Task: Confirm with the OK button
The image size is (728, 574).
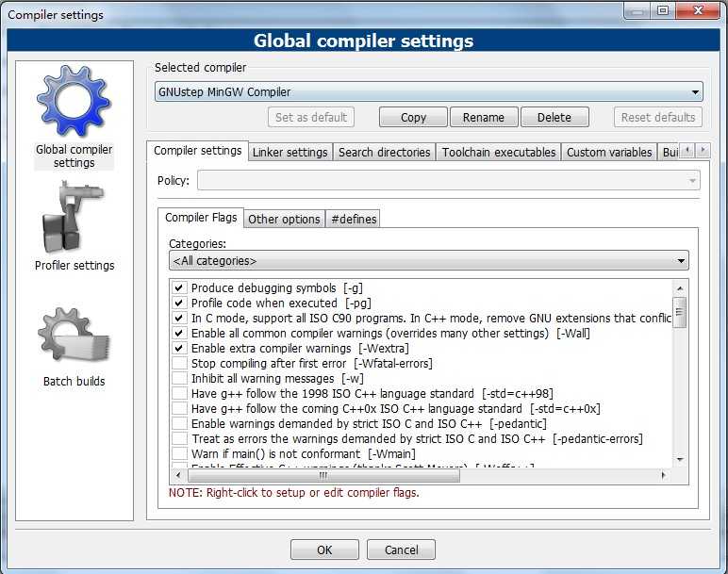Action: (324, 549)
